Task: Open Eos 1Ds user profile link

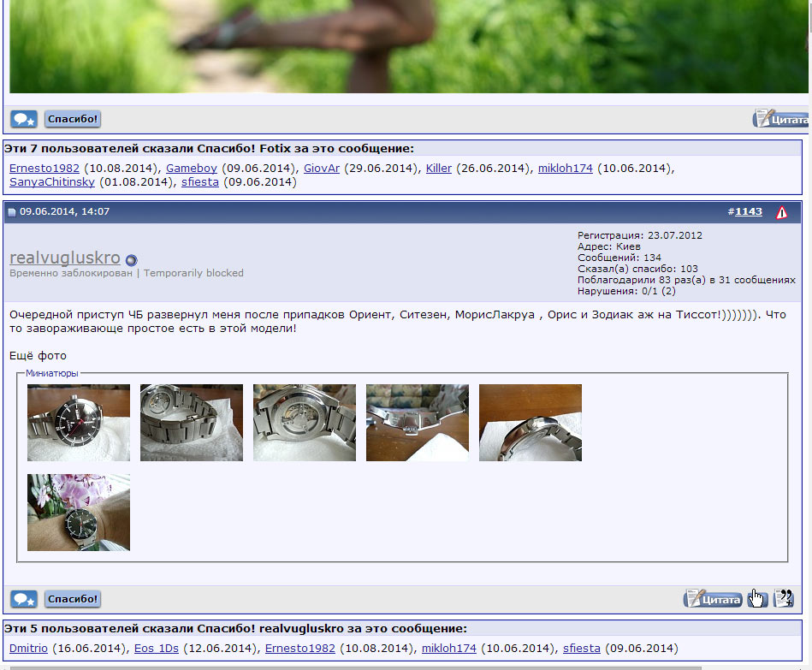Action: [x=157, y=649]
